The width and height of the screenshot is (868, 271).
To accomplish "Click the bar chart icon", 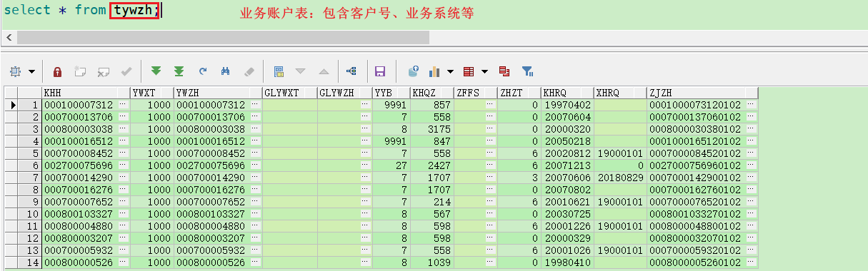I will click(434, 71).
